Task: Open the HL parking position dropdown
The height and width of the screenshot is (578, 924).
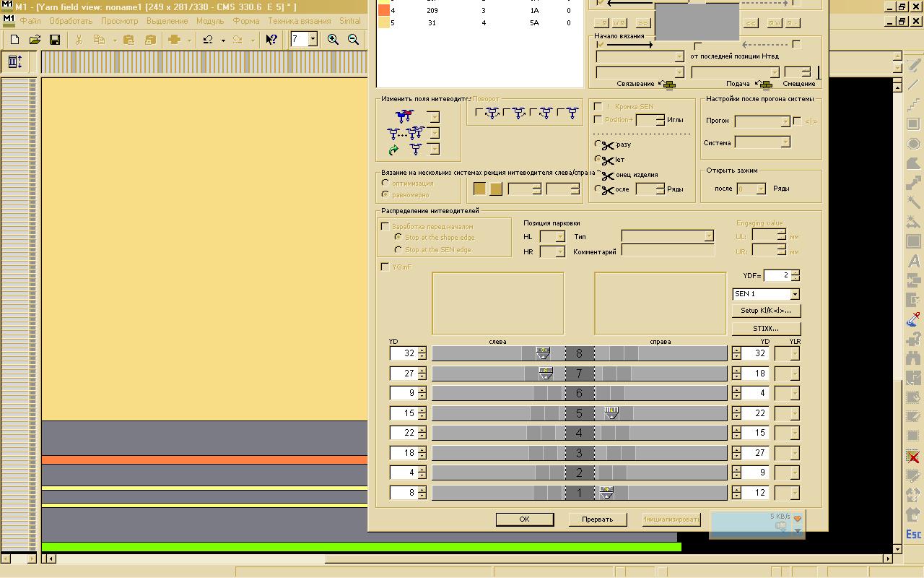Action: pyautogui.click(x=561, y=237)
